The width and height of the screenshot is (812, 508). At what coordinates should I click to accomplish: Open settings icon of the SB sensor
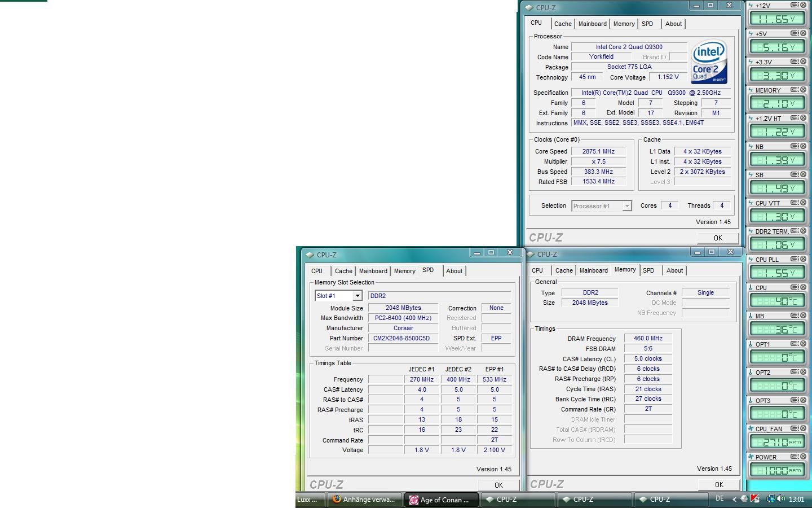point(794,174)
